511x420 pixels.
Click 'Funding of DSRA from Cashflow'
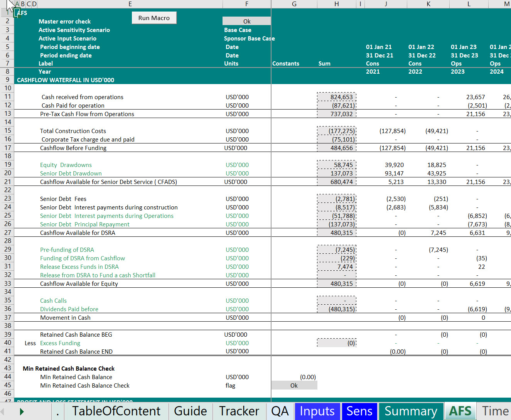83,258
